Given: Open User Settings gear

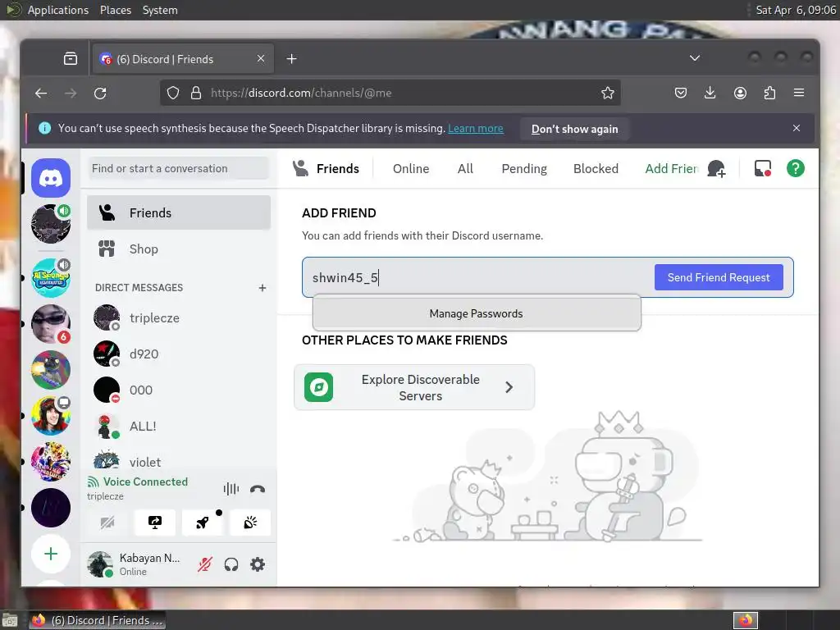Looking at the screenshot, I should (x=258, y=564).
